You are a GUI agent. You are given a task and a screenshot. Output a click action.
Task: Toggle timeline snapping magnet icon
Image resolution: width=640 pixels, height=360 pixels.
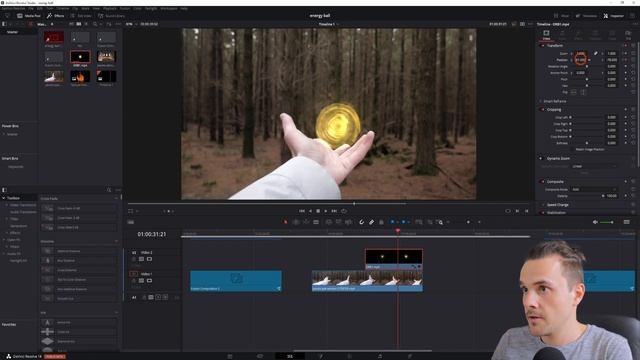click(x=361, y=222)
